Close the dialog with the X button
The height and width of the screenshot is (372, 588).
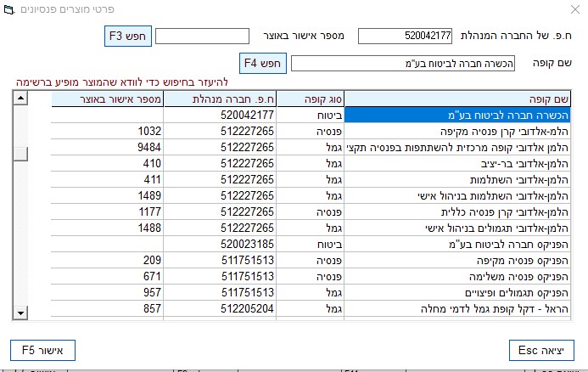pyautogui.click(x=575, y=9)
